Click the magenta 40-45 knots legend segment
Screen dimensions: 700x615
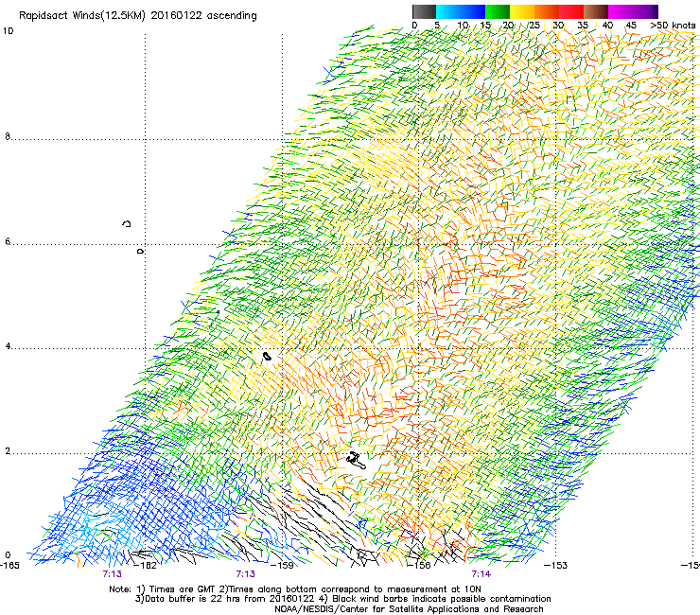(621, 11)
